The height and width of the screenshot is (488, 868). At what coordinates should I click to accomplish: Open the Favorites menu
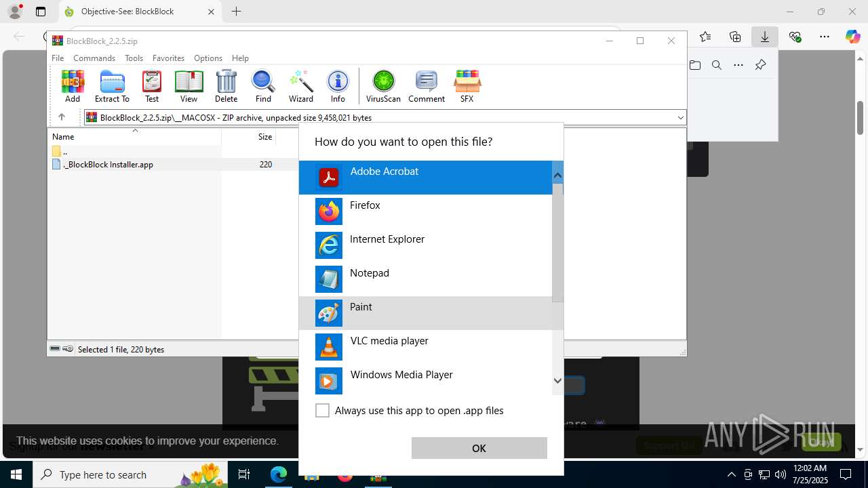pyautogui.click(x=168, y=58)
